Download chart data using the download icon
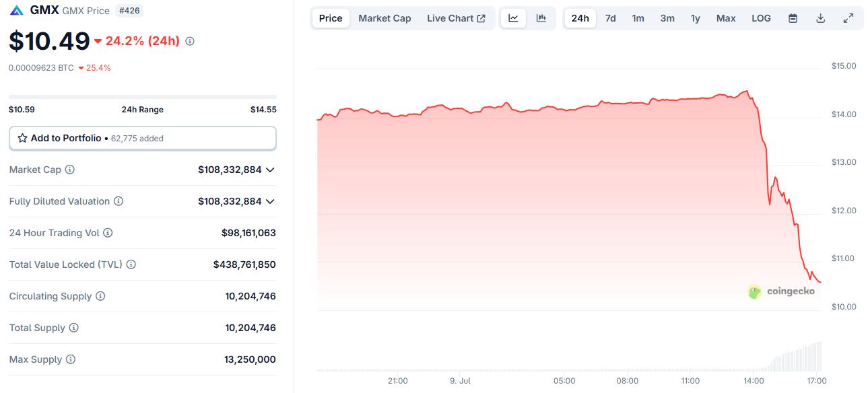 820,18
